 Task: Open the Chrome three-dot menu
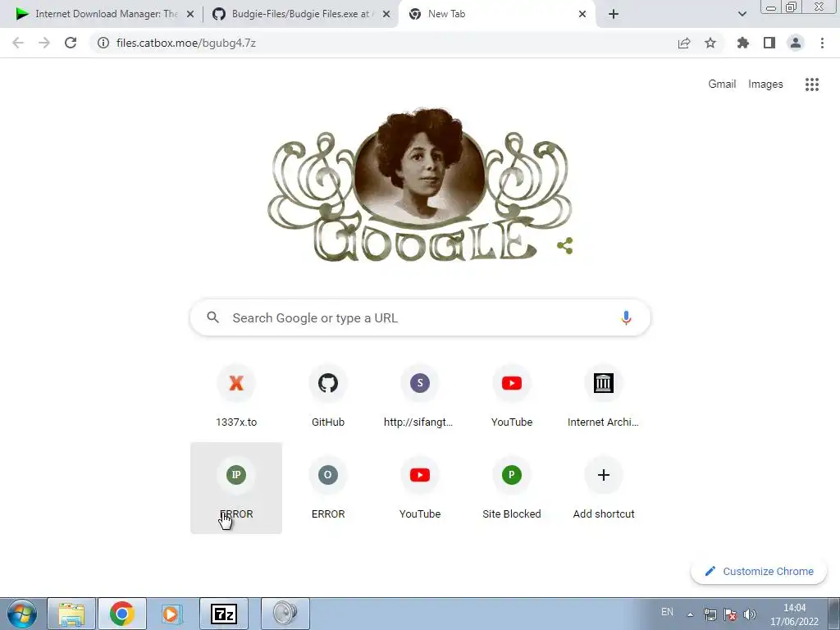(x=822, y=43)
